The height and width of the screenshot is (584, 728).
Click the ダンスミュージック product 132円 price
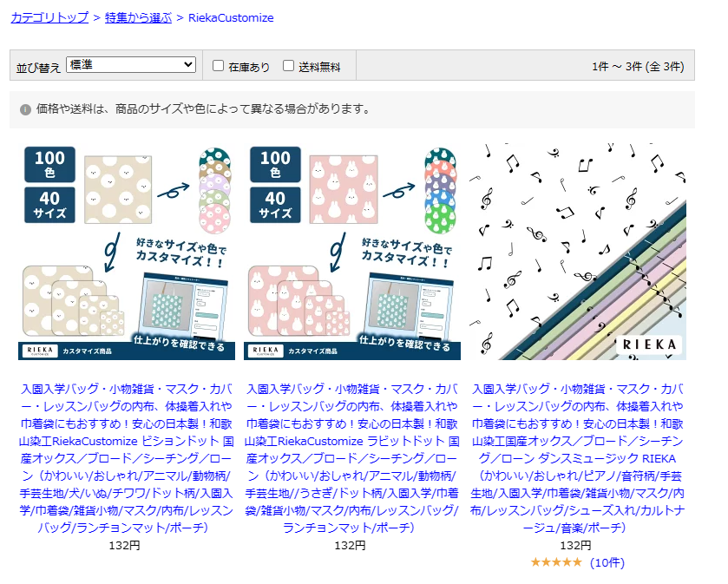point(575,546)
